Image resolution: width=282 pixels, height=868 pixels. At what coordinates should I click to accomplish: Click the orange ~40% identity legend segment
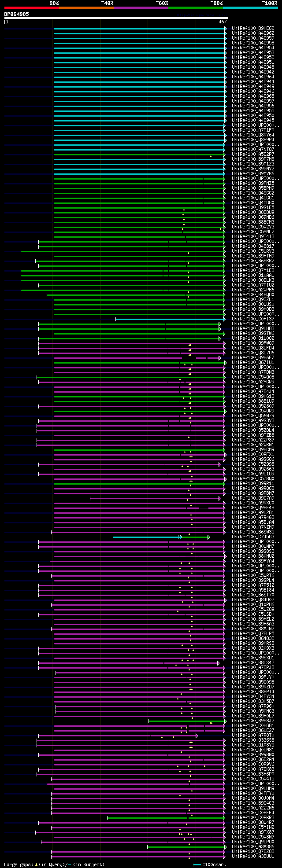pos(86,8)
